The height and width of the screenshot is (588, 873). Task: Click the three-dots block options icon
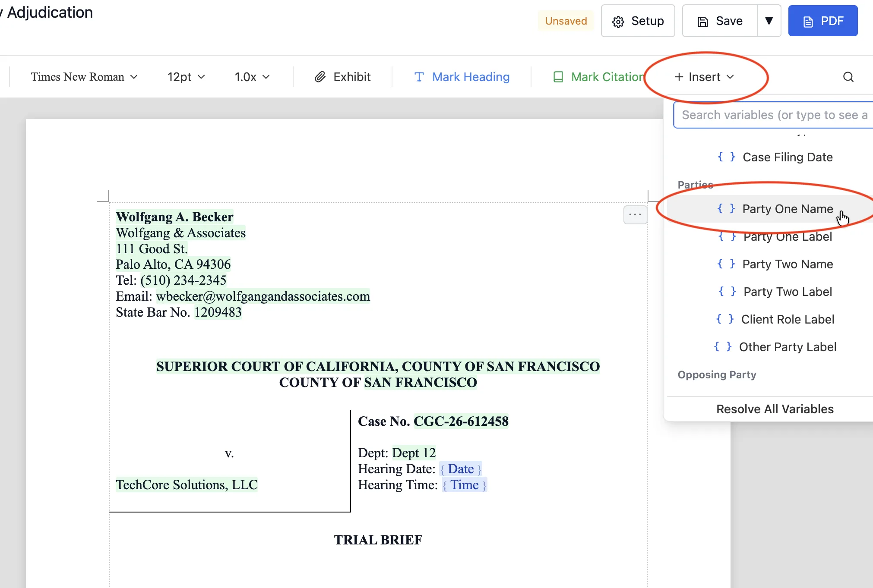[x=635, y=215]
